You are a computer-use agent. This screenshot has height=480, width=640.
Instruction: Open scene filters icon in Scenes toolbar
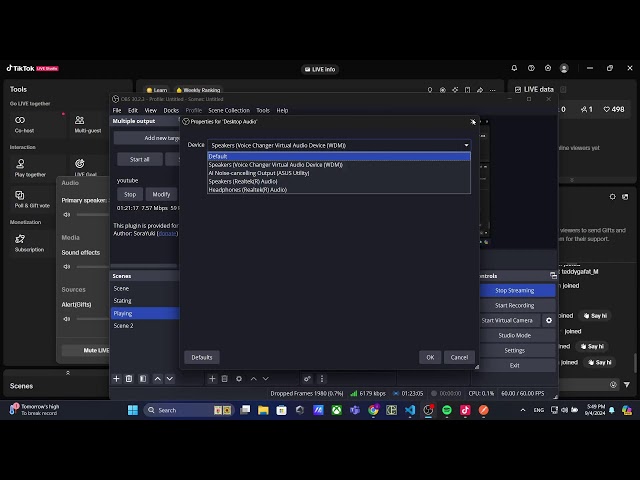tap(143, 379)
